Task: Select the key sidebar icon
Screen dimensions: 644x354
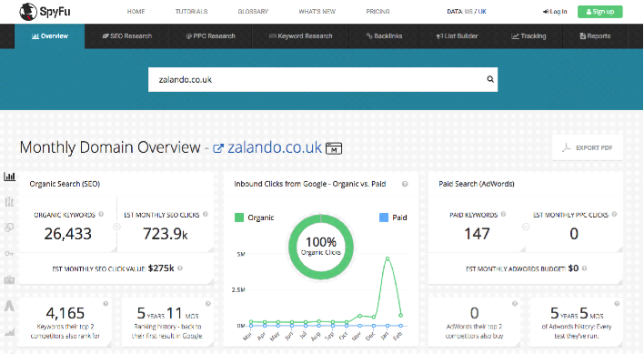Action: (x=9, y=254)
